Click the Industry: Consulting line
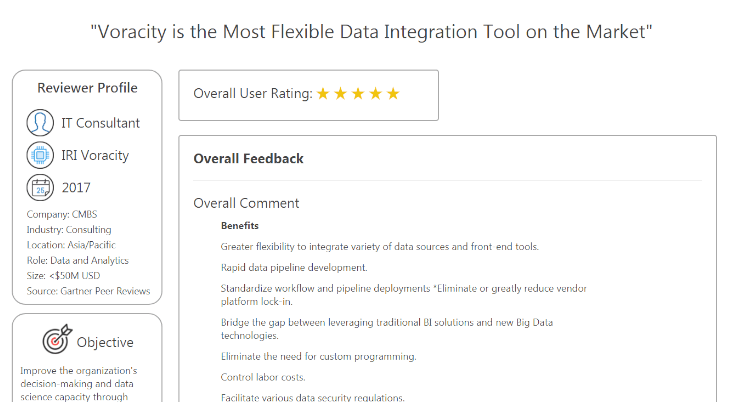The image size is (732, 402). point(69,230)
